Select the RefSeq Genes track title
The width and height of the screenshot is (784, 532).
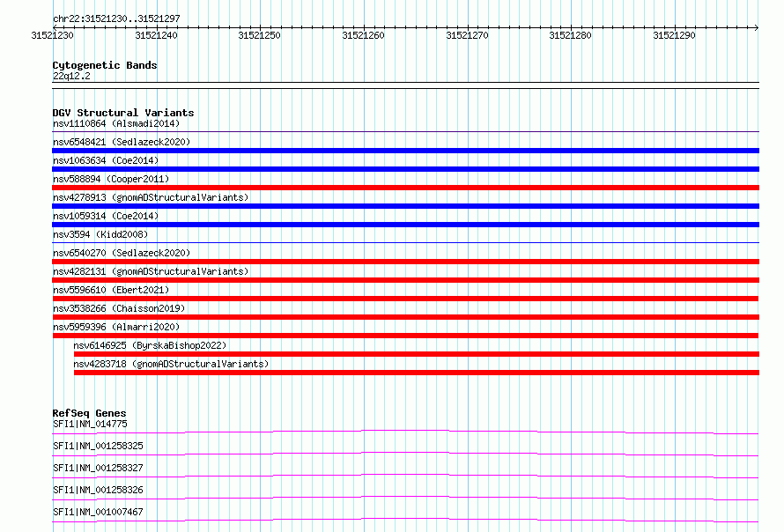pos(90,413)
